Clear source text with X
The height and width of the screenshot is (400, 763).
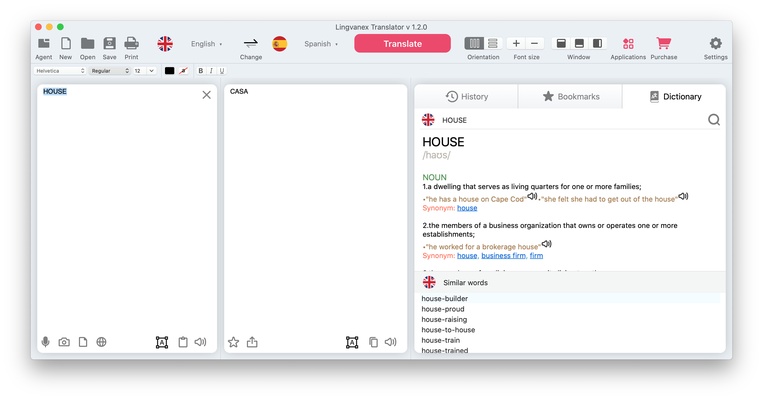point(206,95)
